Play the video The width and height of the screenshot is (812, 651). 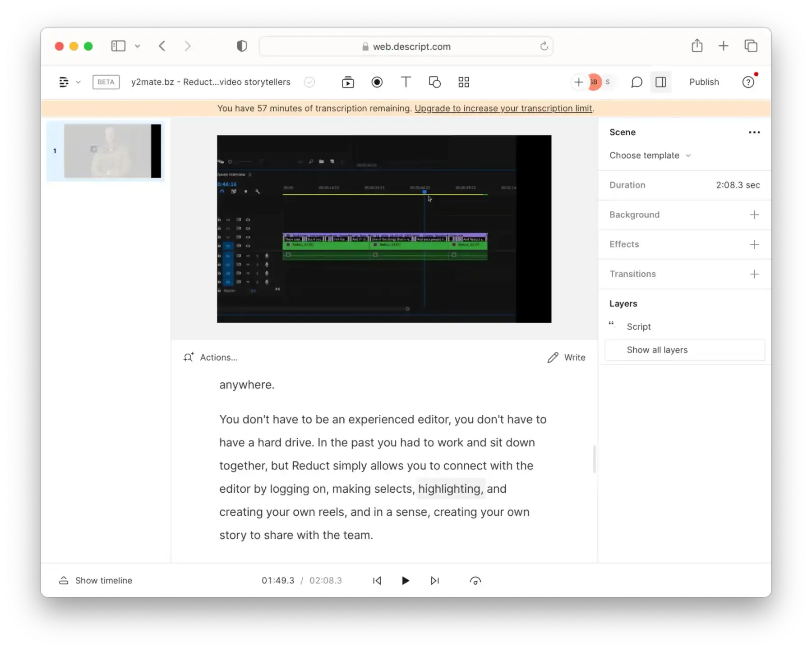point(406,581)
